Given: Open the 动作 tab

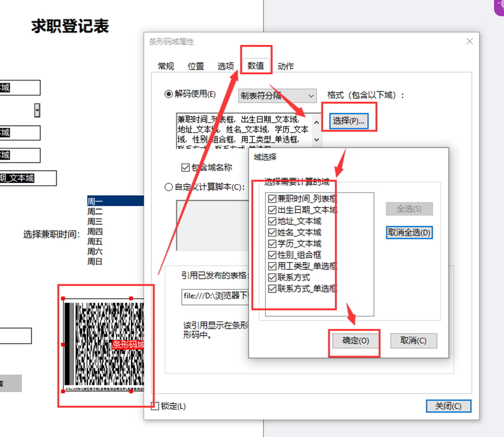Looking at the screenshot, I should pos(286,66).
